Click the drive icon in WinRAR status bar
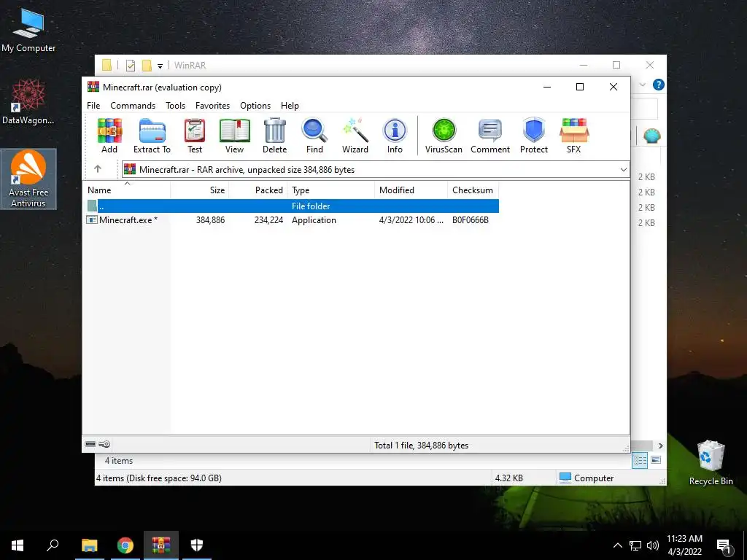This screenshot has width=747, height=560. (90, 444)
